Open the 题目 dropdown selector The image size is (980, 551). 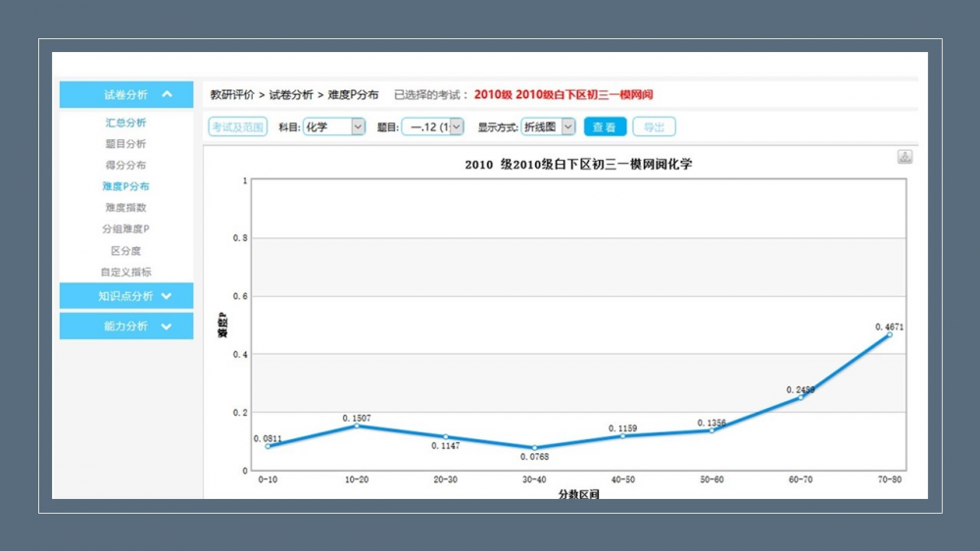click(432, 126)
